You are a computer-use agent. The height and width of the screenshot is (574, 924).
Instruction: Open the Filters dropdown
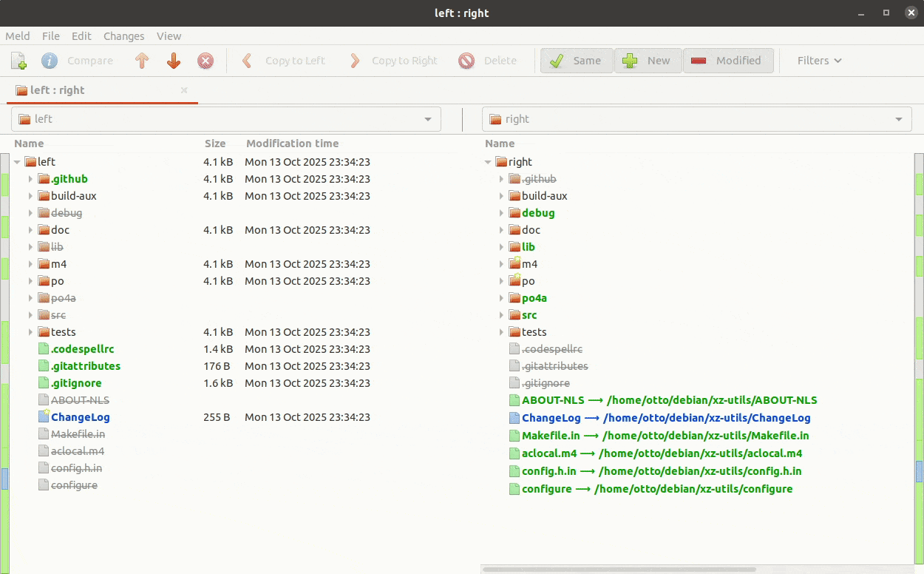coord(819,61)
